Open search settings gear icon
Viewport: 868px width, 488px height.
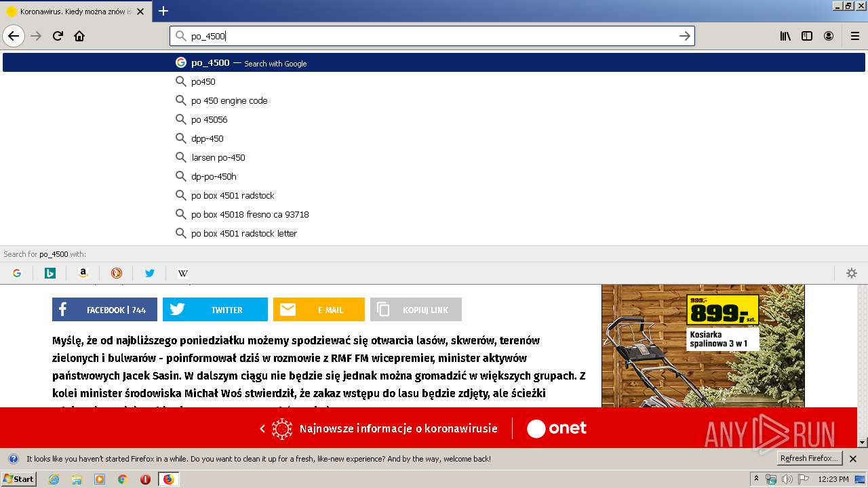click(x=852, y=273)
